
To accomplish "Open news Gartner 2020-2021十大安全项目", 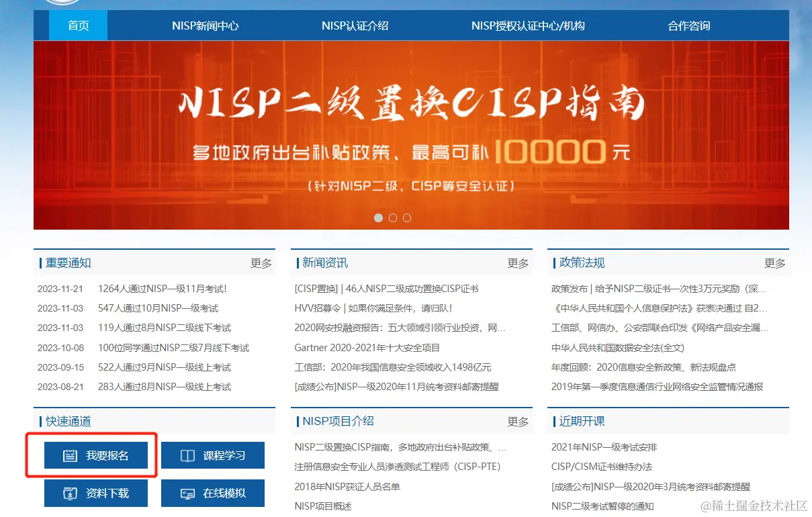I will (x=367, y=348).
